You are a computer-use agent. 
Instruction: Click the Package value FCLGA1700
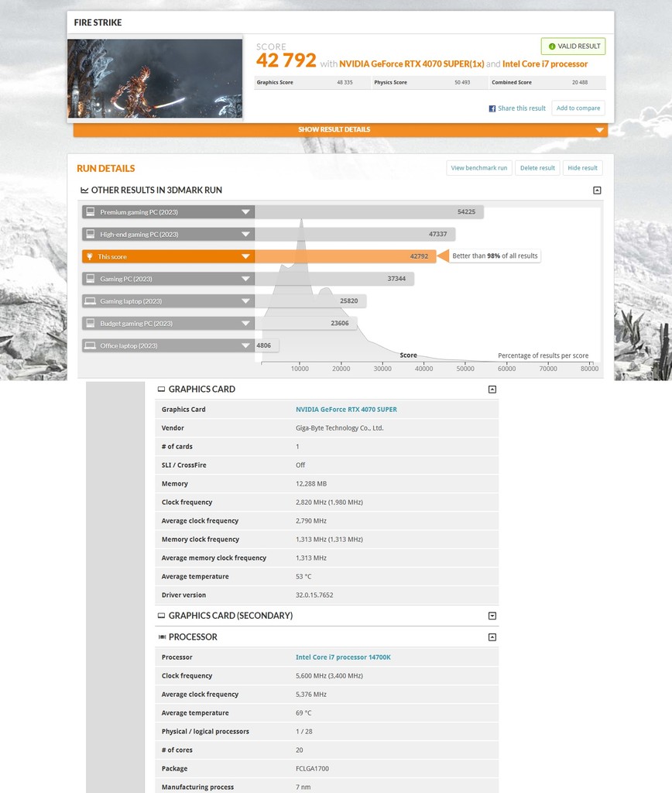(312, 768)
